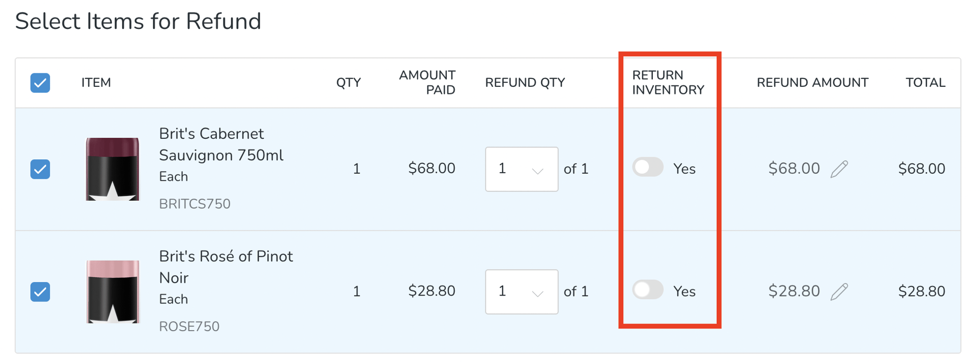Viewport: 980px width, 363px height.
Task: Click the $68.00 refund amount value
Action: coord(795,169)
